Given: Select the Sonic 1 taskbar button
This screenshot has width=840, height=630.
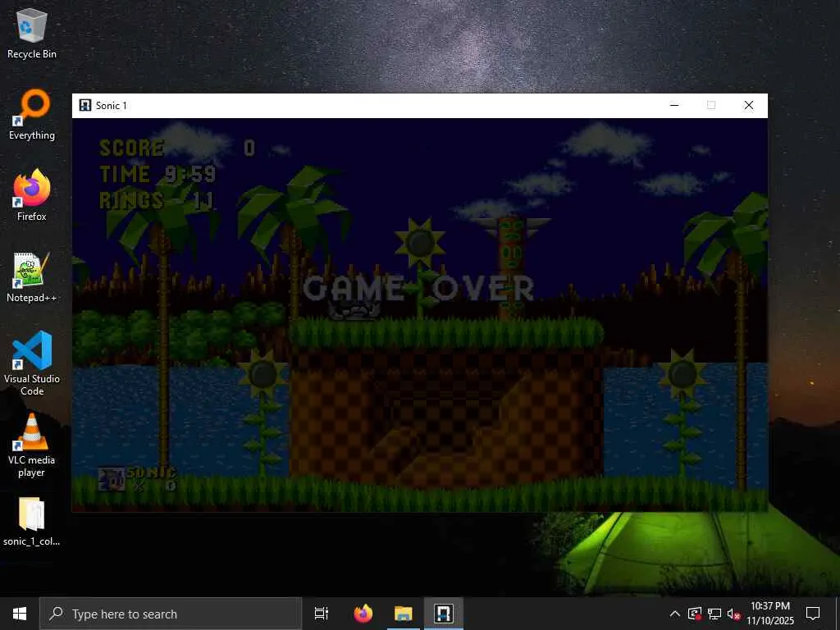Looking at the screenshot, I should click(444, 614).
